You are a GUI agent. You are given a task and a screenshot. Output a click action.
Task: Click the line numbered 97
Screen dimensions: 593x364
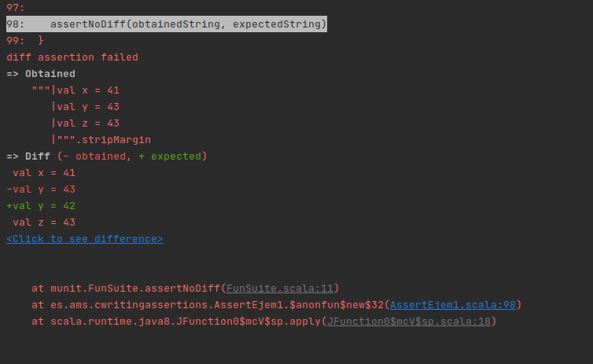tap(15, 8)
